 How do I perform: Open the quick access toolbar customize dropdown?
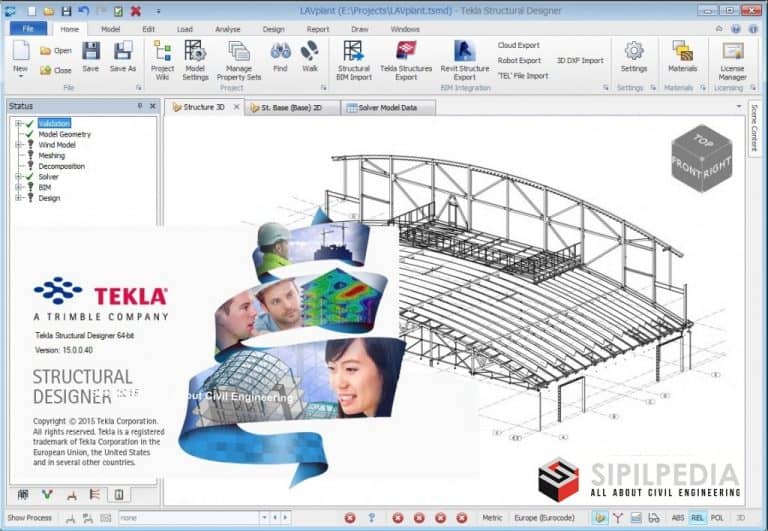point(158,11)
